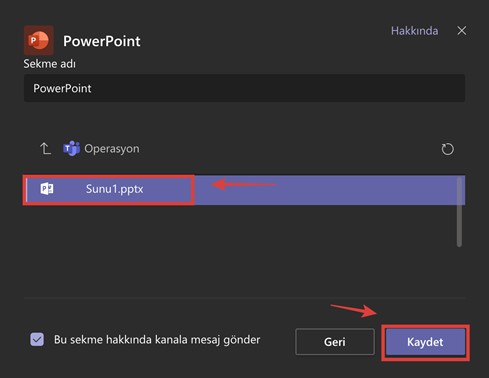Viewport: 489px width, 378px height.
Task: Click the Sunu1.pptx file icon
Action: [47, 189]
